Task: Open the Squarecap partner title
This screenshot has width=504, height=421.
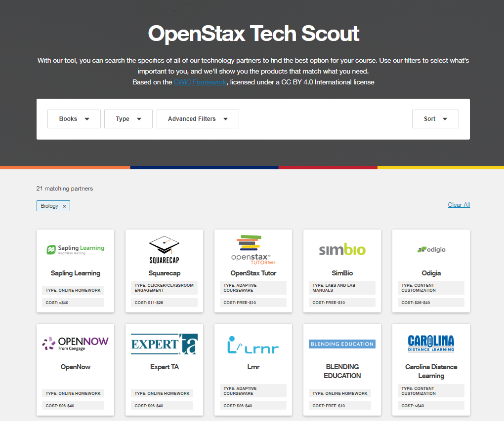Action: coord(164,273)
